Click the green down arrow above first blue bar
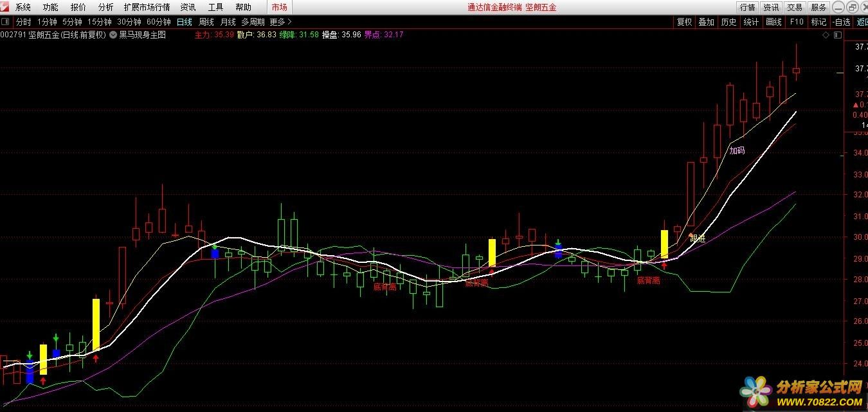 tap(30, 355)
